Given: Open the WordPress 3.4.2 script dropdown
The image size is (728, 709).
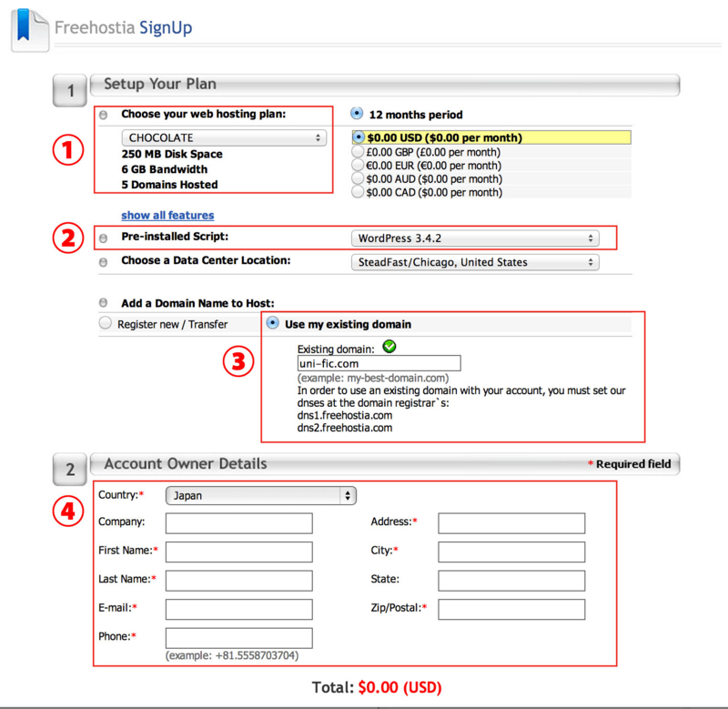Looking at the screenshot, I should pos(475,238).
